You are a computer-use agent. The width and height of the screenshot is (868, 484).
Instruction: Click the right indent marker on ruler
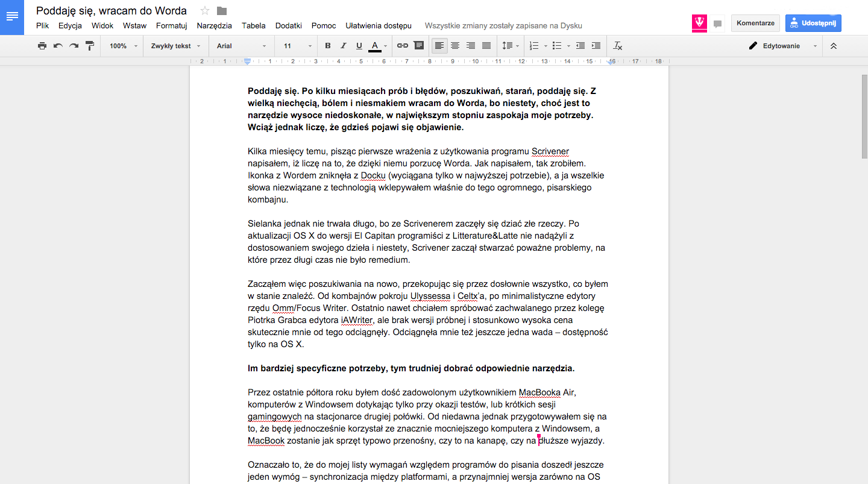click(612, 61)
